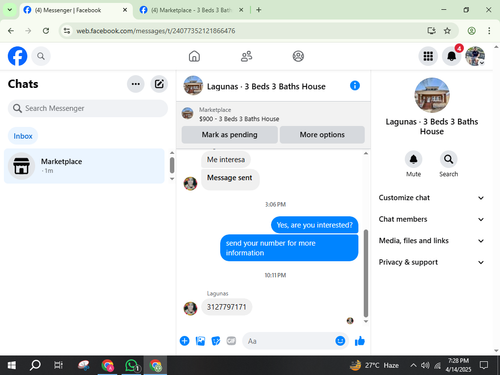The width and height of the screenshot is (500, 375).
Task: Click Chrome reload page button
Action: click(x=46, y=31)
